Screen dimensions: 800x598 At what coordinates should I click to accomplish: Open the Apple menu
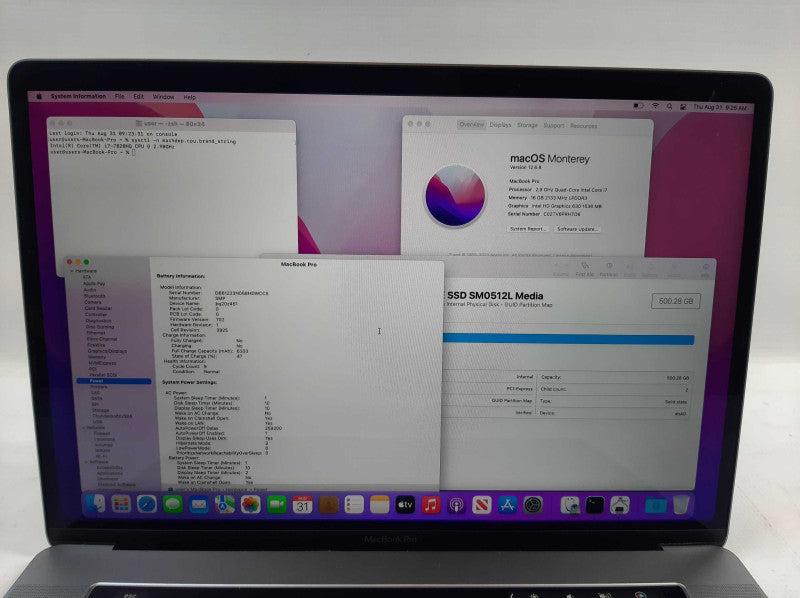click(39, 96)
